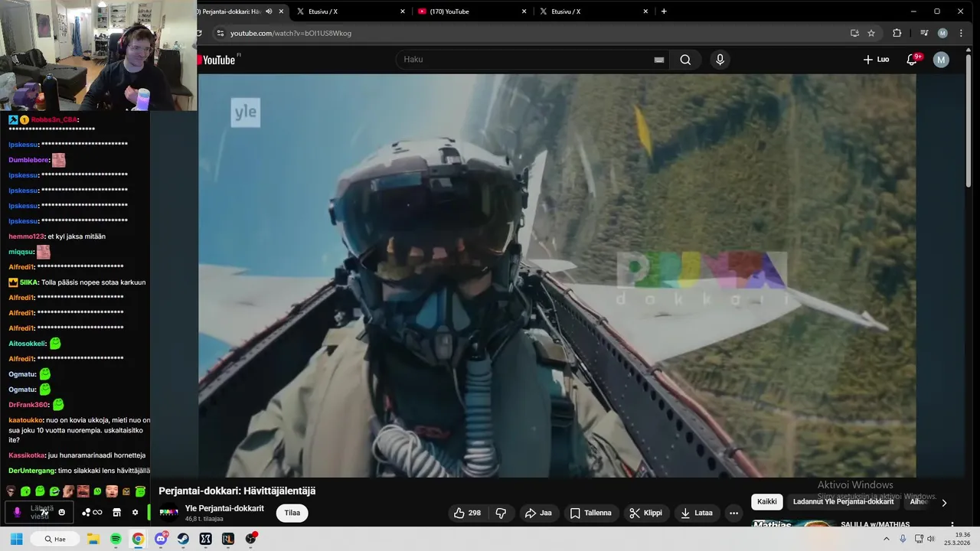Image resolution: width=980 pixels, height=551 pixels.
Task: Show next filter chips with right arrow
Action: [x=944, y=503]
